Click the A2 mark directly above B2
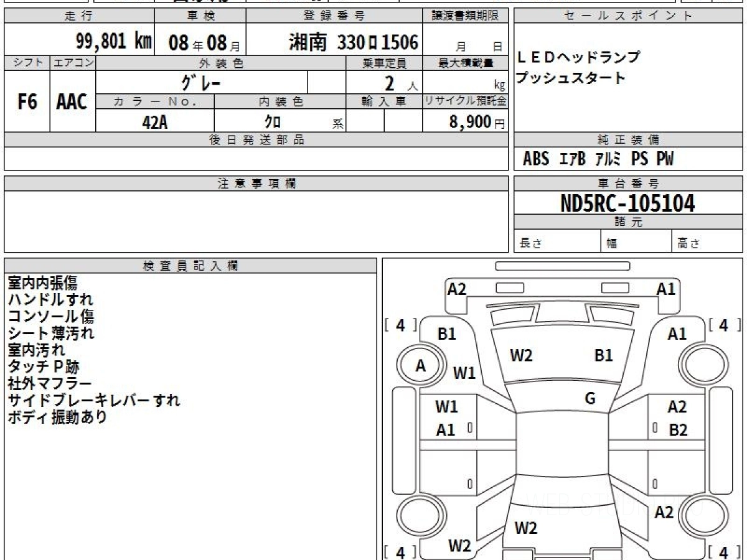Viewport: 747px width, 560px height. coord(677,407)
